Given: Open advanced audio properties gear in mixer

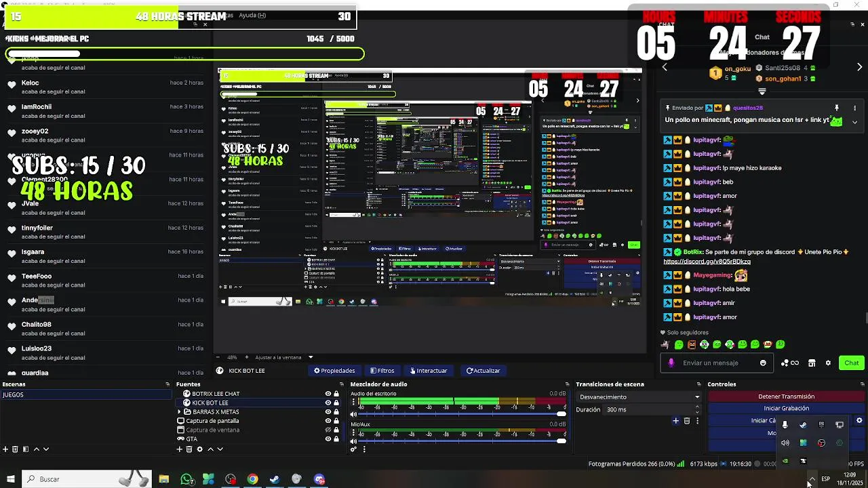Looking at the screenshot, I should click(x=353, y=449).
